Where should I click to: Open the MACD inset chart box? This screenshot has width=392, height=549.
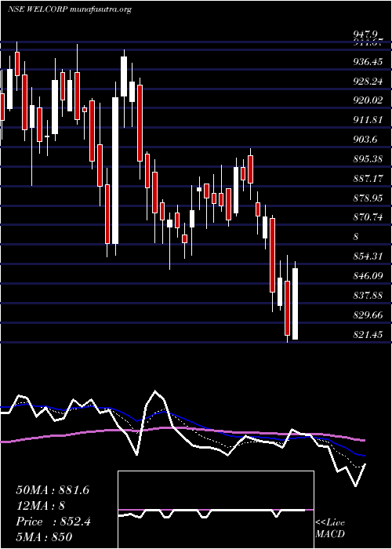point(216,510)
